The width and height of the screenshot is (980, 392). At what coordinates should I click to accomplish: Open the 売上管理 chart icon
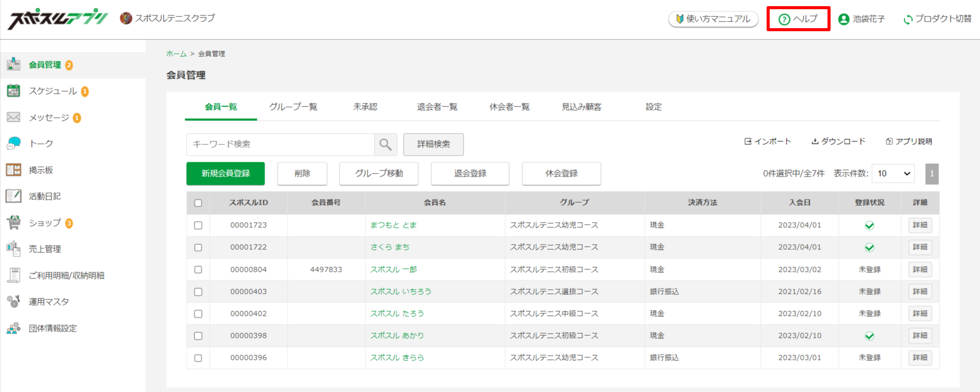pos(13,249)
